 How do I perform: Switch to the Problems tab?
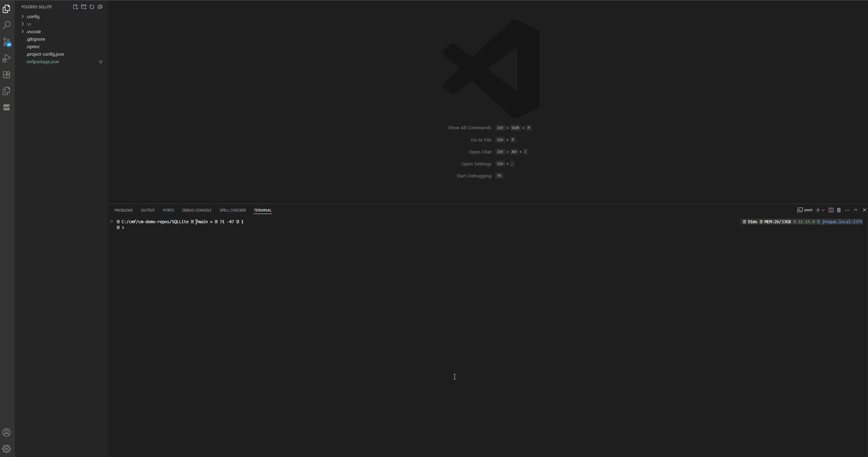tap(123, 210)
